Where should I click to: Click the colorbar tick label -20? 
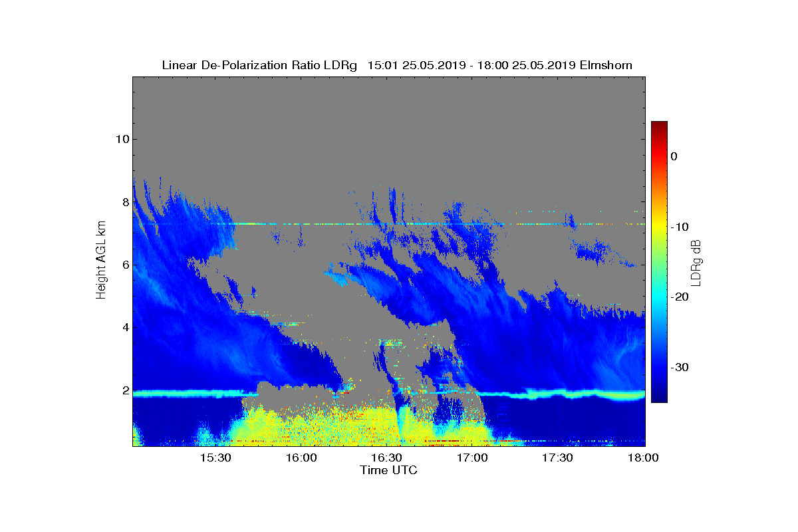[x=679, y=297]
